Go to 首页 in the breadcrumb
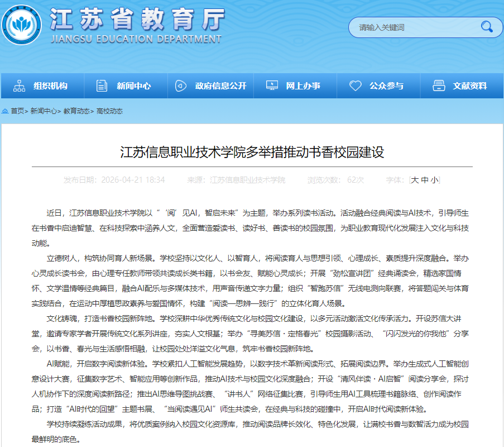504x447 pixels. pyautogui.click(x=17, y=111)
